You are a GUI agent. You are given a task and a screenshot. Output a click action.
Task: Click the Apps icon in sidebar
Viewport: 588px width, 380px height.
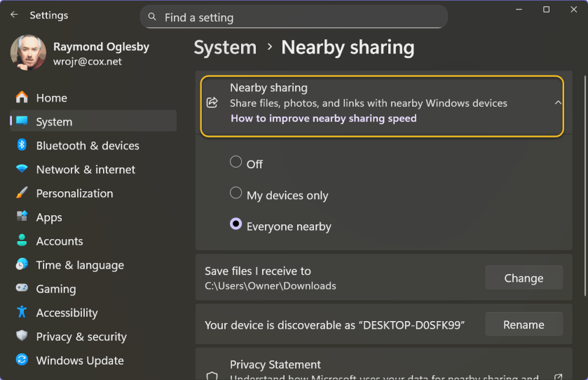click(22, 217)
